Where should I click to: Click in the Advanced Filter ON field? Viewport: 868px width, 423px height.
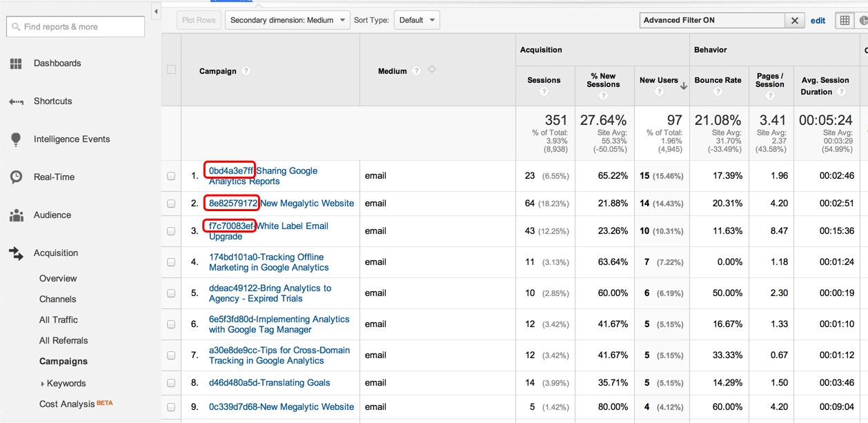click(x=712, y=21)
